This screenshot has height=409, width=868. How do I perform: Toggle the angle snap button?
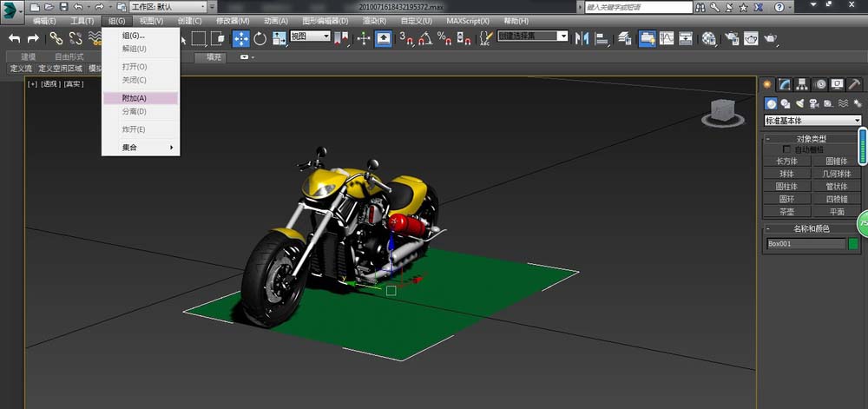[424, 38]
